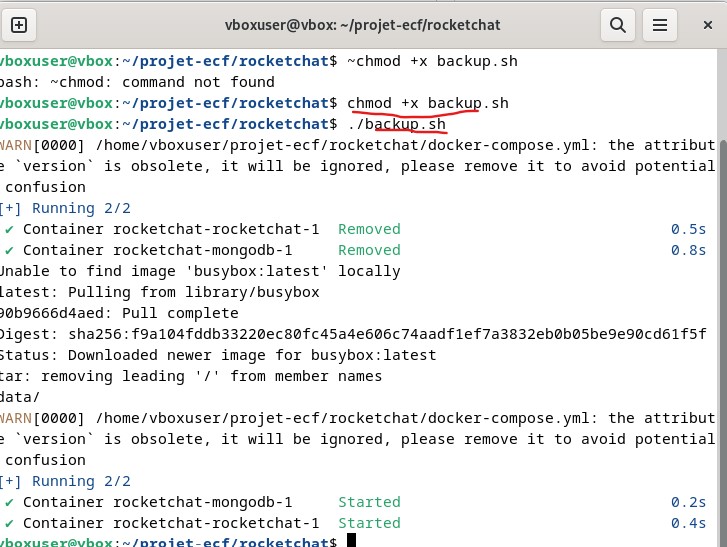This screenshot has width=727, height=547.
Task: Click the checkmark beside rocketchat-rocketchat-1 Started
Action: pyautogui.click(x=9, y=523)
